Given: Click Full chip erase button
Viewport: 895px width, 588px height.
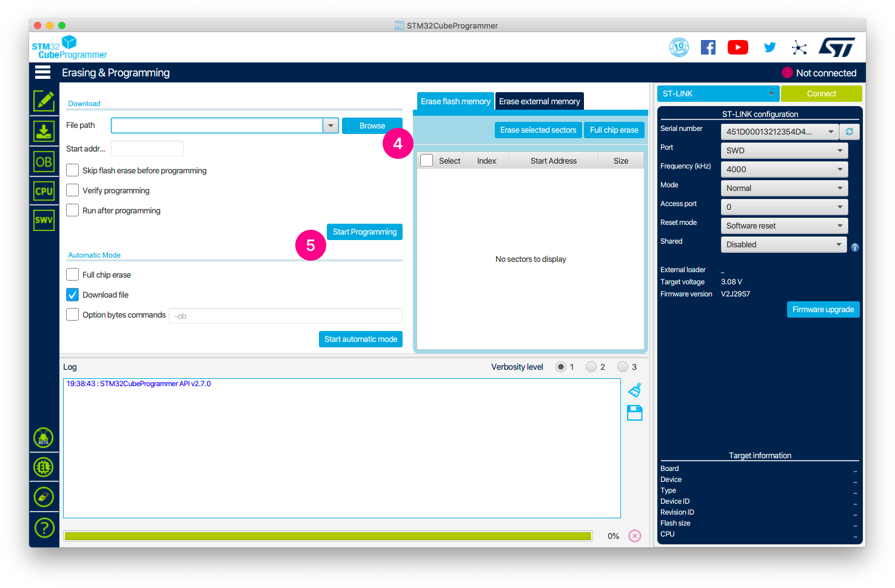Looking at the screenshot, I should point(614,130).
